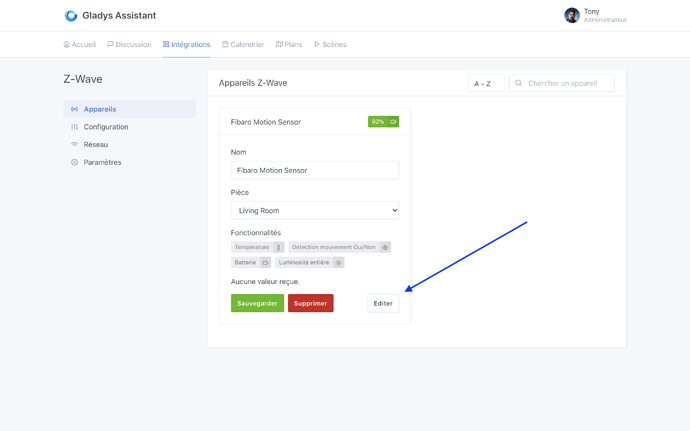Open Paramètres in the sidebar
This screenshot has width=690, height=431.
[x=129, y=162]
